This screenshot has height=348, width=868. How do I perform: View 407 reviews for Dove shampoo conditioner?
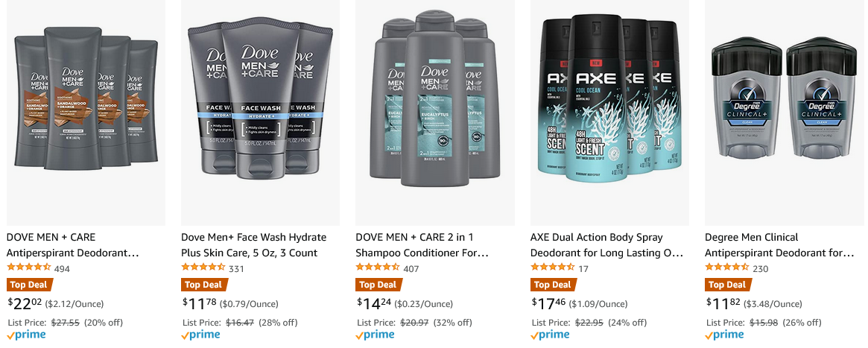411,269
